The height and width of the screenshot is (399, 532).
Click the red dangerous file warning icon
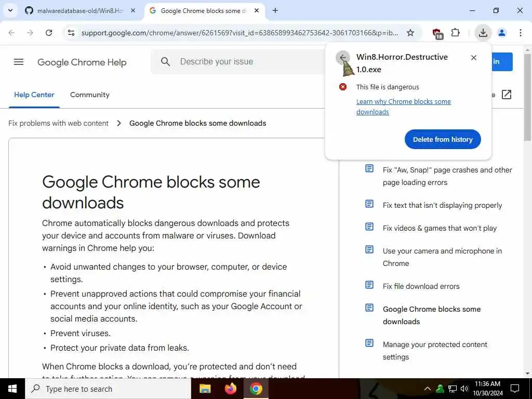click(x=343, y=87)
